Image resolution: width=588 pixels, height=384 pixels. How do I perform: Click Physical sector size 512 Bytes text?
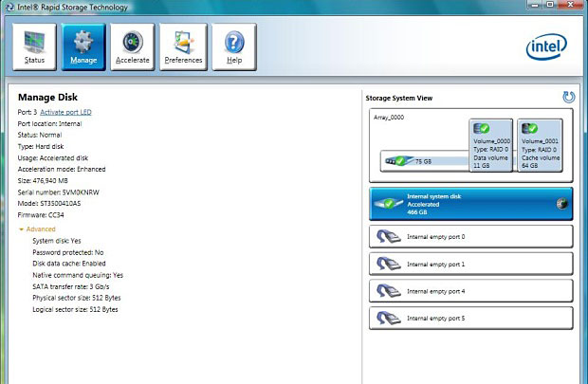pyautogui.click(x=77, y=298)
